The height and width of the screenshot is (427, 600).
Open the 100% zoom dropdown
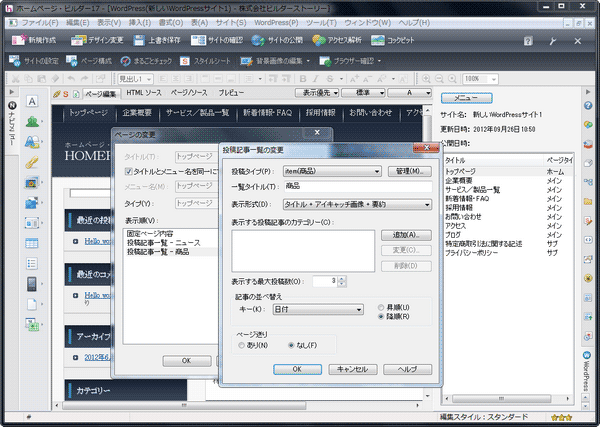480,79
